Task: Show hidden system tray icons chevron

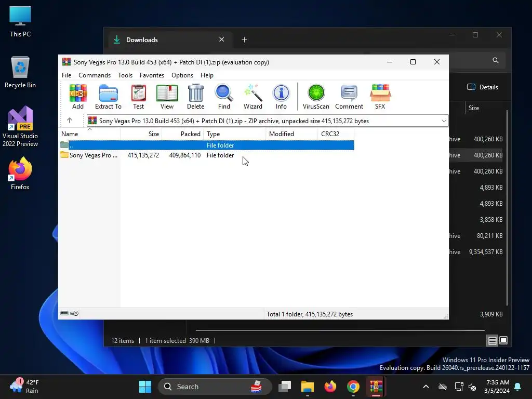Action: coord(426,387)
